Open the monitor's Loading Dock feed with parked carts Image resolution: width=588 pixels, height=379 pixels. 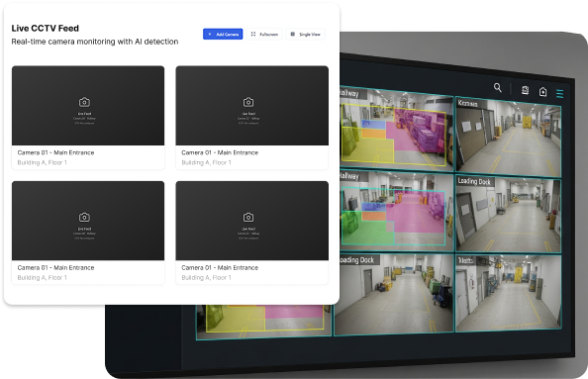[x=394, y=294]
